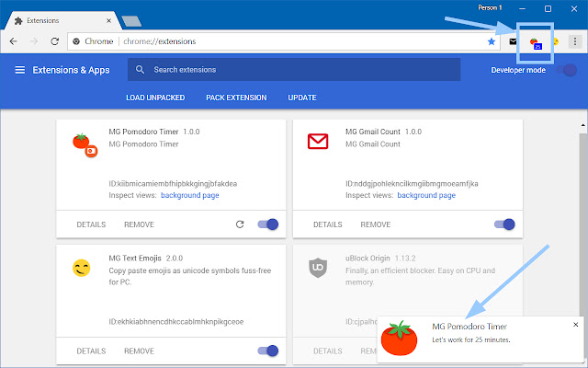Toggle Developer mode off
This screenshot has width=588, height=368.
(x=566, y=70)
